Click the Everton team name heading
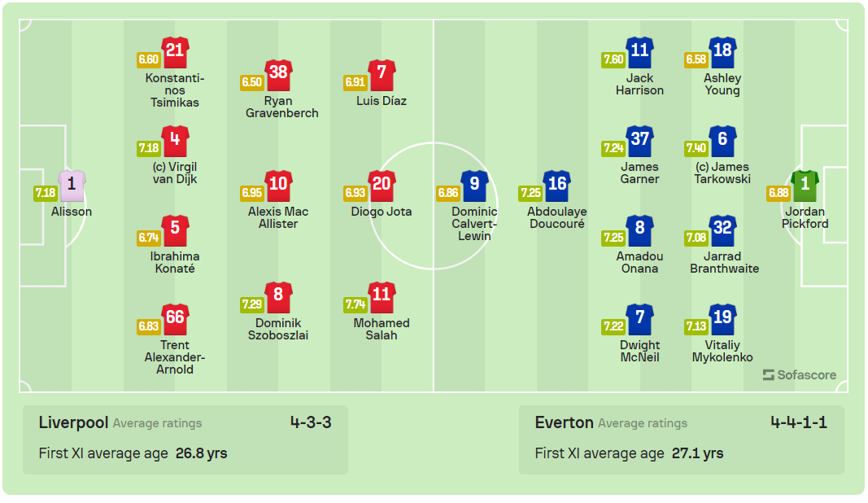The image size is (868, 503). point(564,422)
